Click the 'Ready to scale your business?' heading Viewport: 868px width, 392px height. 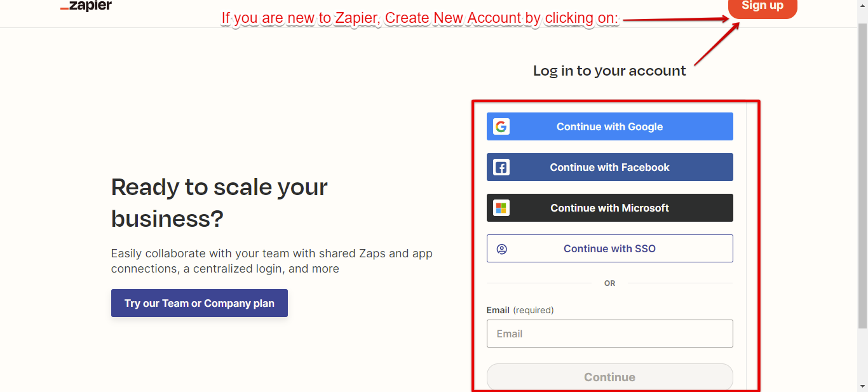pyautogui.click(x=219, y=203)
